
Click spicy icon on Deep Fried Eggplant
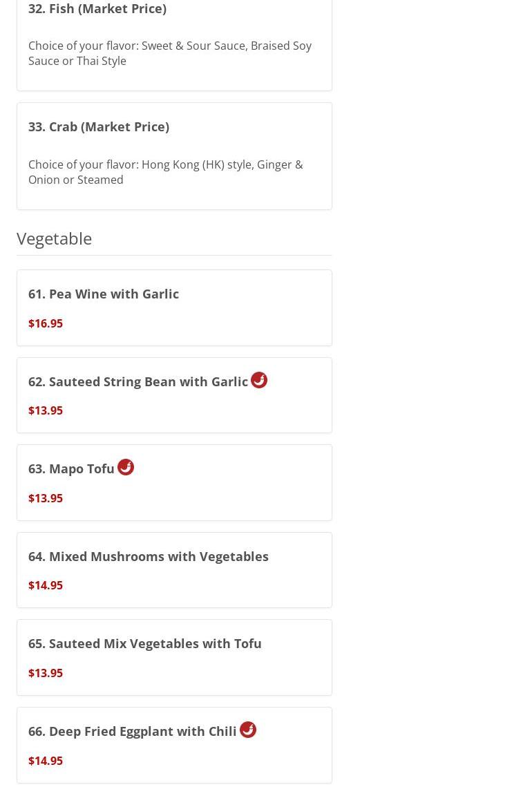coord(248,730)
